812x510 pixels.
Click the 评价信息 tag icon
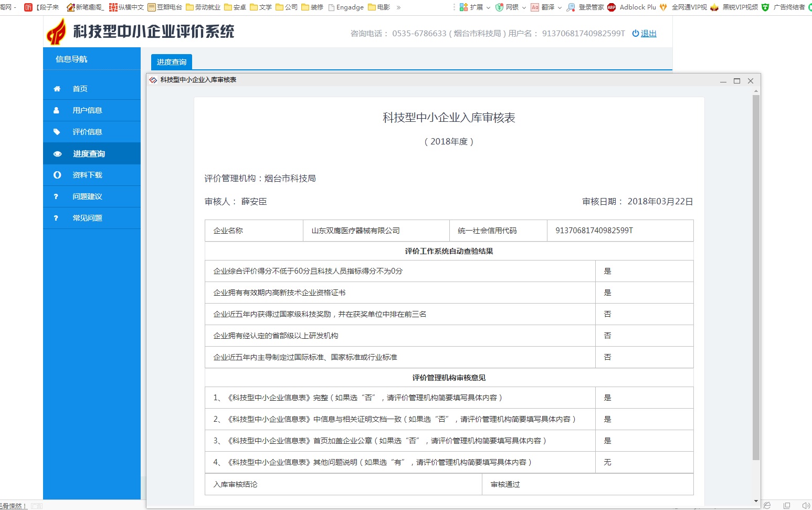tap(57, 132)
